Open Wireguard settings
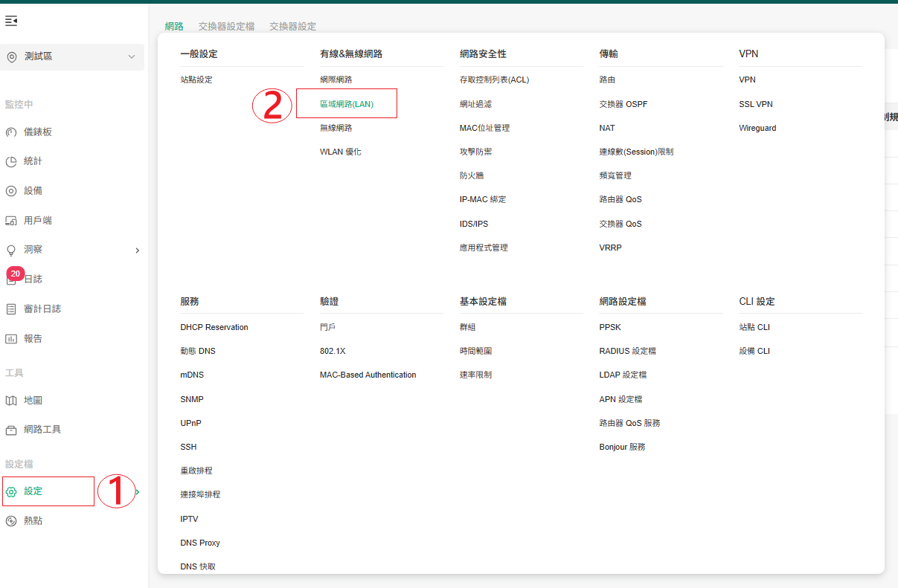The height and width of the screenshot is (588, 898). [x=757, y=128]
